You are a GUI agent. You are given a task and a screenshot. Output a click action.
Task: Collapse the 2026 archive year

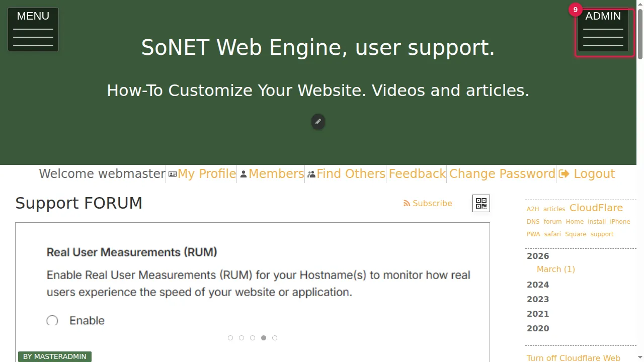(538, 256)
